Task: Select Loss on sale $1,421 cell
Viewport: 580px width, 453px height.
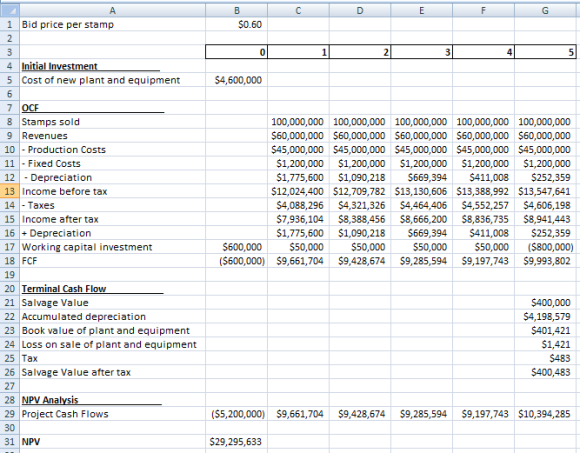Action: (x=545, y=345)
